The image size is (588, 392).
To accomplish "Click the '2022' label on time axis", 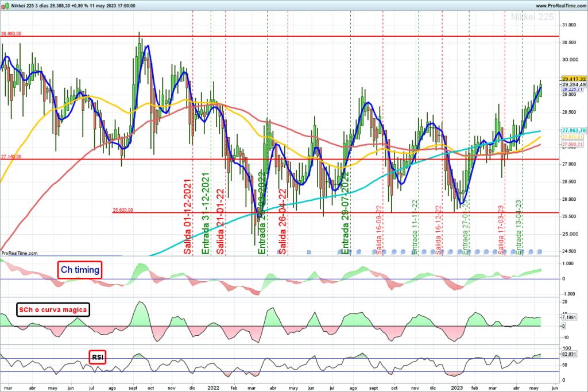I will click(x=213, y=388).
